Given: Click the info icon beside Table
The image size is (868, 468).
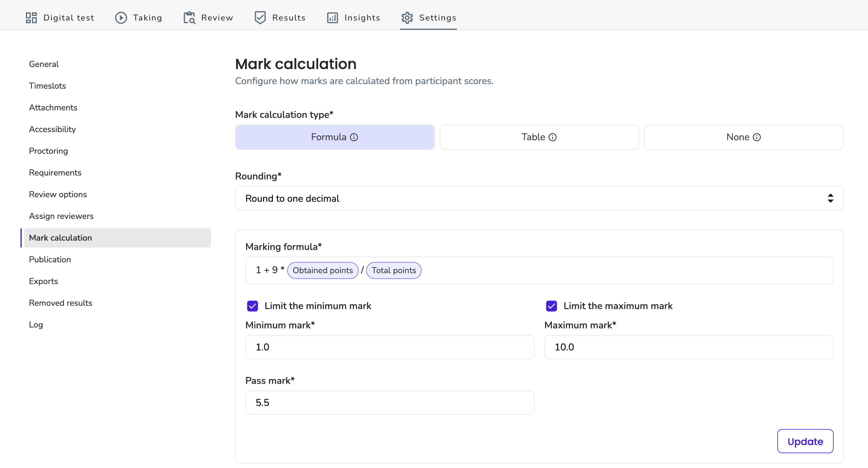Looking at the screenshot, I should tap(553, 137).
